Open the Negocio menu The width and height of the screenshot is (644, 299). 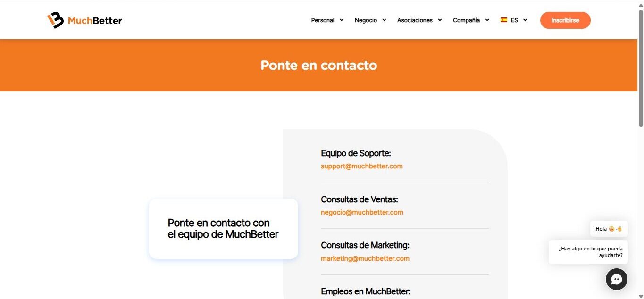[x=366, y=20]
